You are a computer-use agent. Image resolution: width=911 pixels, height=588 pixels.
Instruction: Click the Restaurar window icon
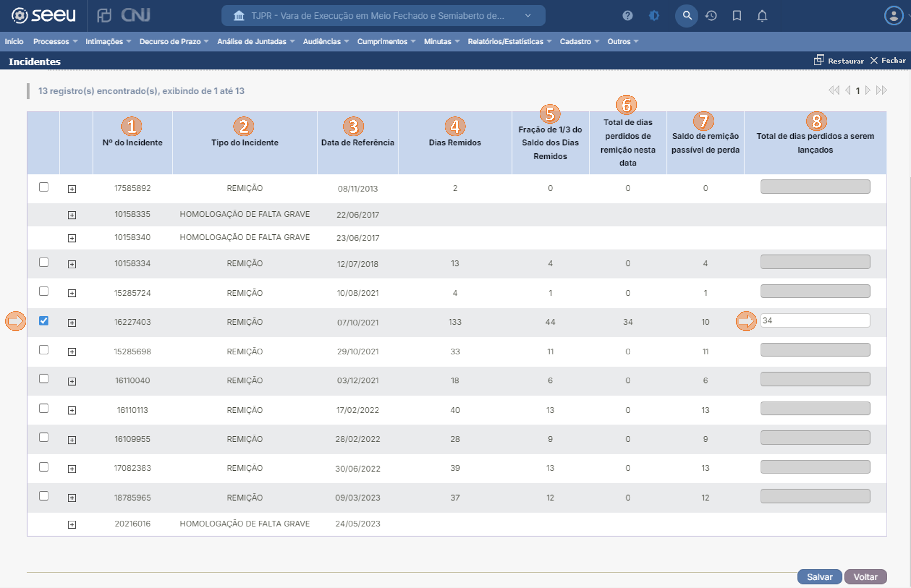click(819, 60)
